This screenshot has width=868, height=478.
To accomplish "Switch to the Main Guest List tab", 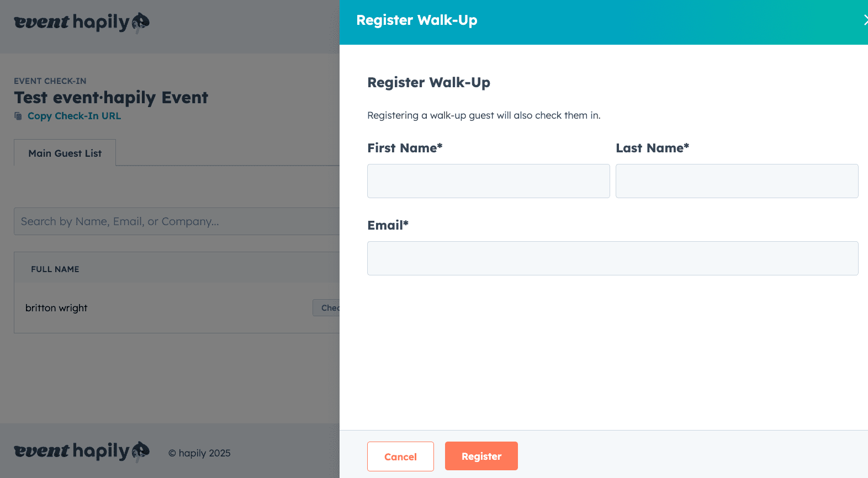I will click(x=65, y=153).
